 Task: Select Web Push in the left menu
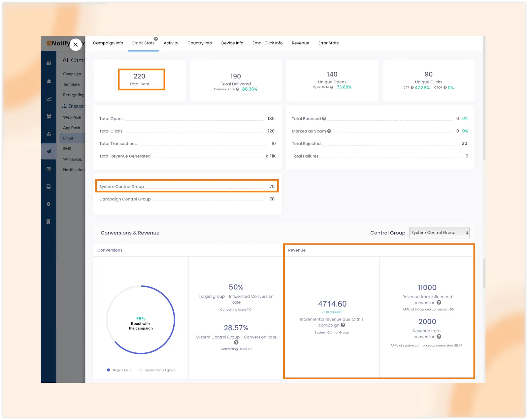tap(72, 117)
